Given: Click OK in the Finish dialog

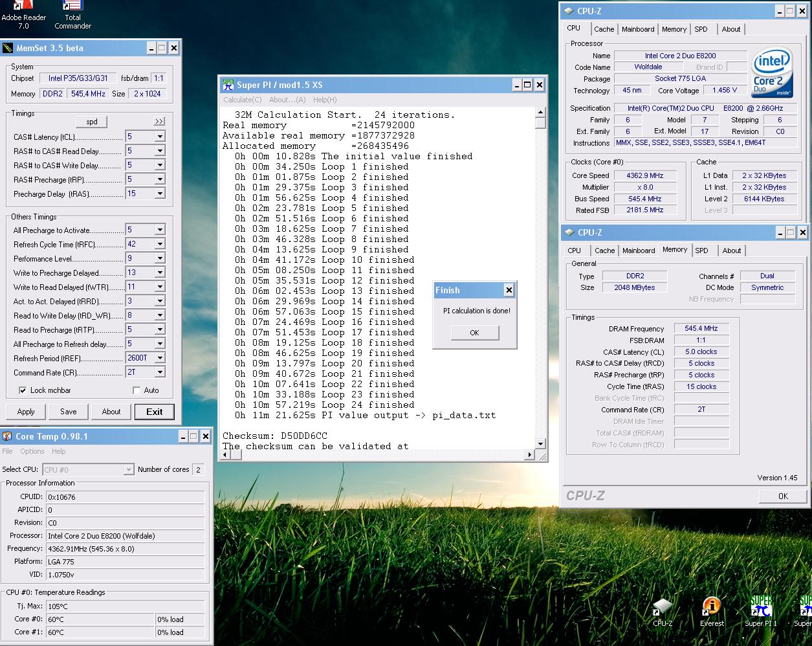Looking at the screenshot, I should tap(475, 333).
